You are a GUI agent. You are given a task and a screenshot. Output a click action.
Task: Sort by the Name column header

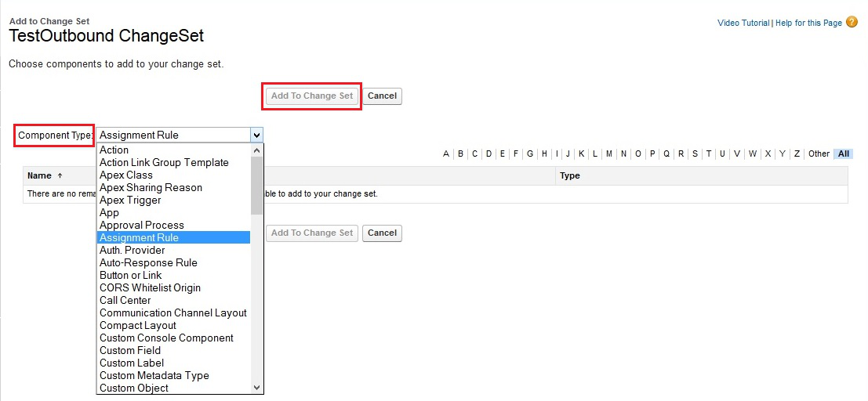39,175
